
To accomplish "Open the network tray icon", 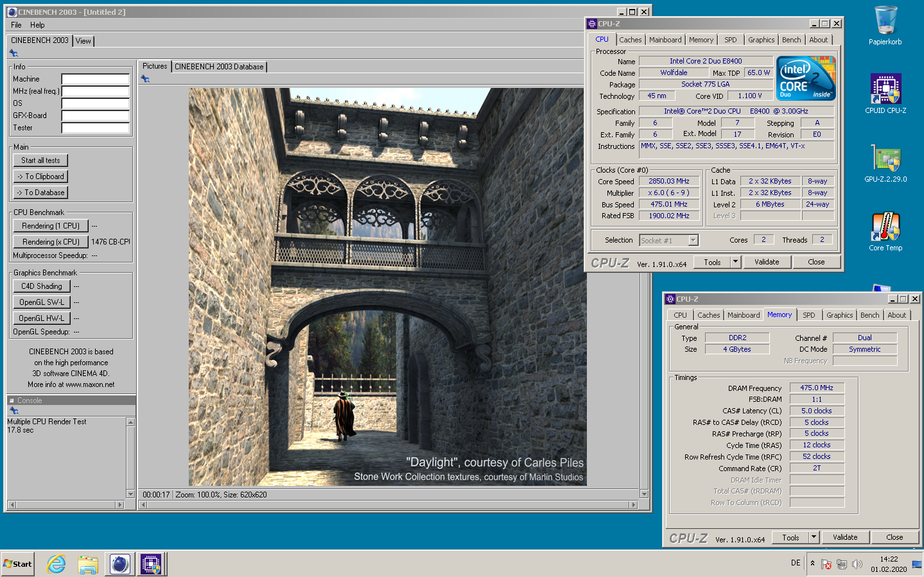I will point(842,564).
